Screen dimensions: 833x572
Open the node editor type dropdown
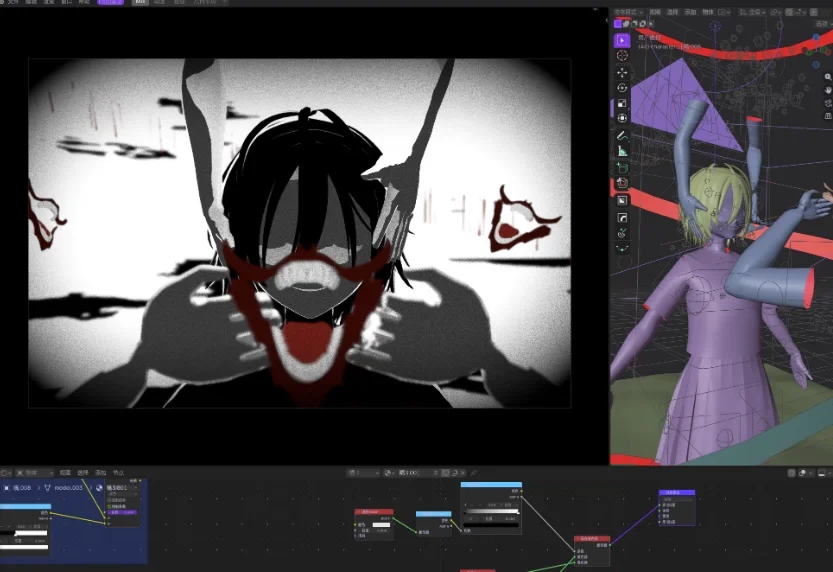[6, 473]
